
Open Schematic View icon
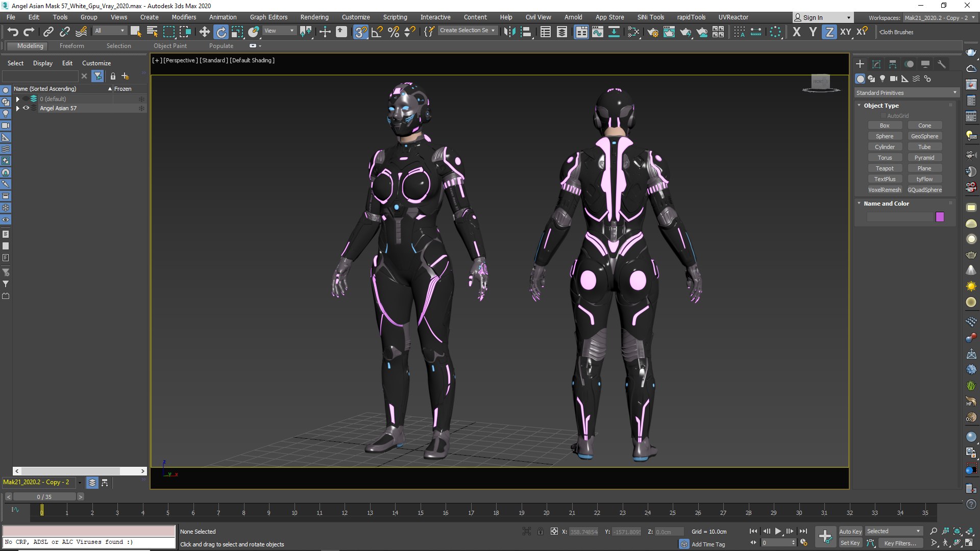click(614, 32)
